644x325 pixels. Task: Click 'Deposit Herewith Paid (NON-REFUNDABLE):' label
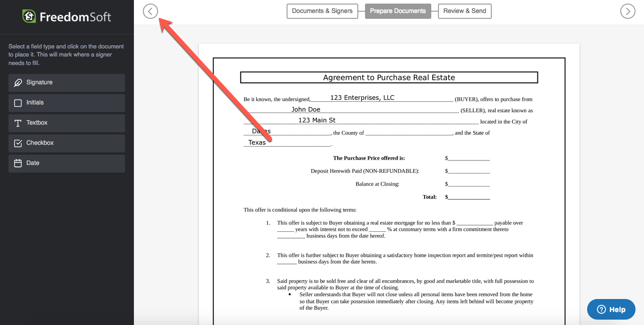365,171
